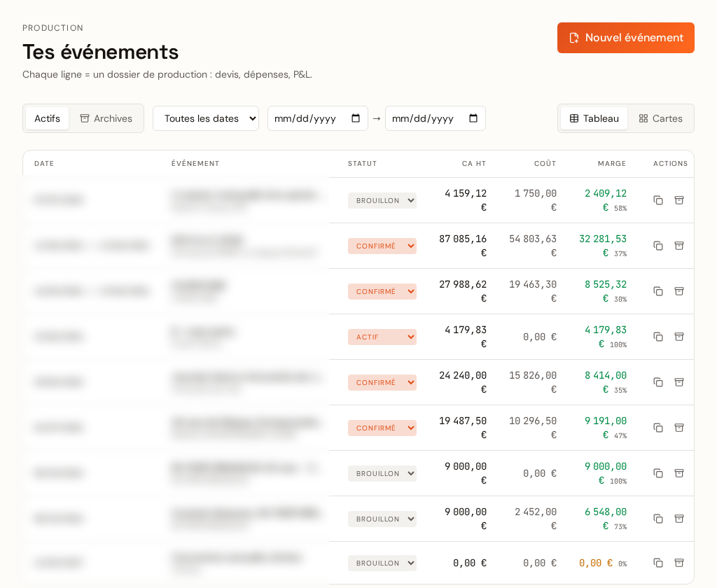717x588 pixels.
Task: Duplicate the Actif event with 4 179,83 € revenue
Action: click(658, 337)
